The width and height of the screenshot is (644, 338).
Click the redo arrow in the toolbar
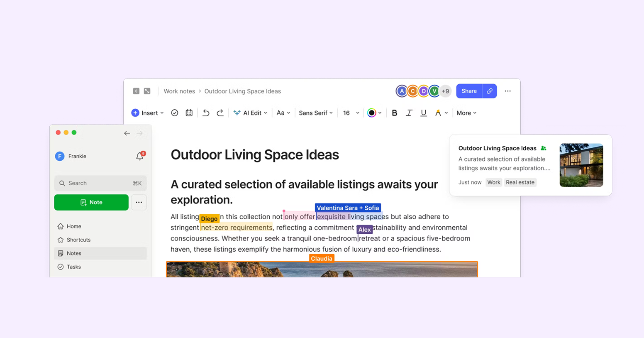tap(220, 113)
